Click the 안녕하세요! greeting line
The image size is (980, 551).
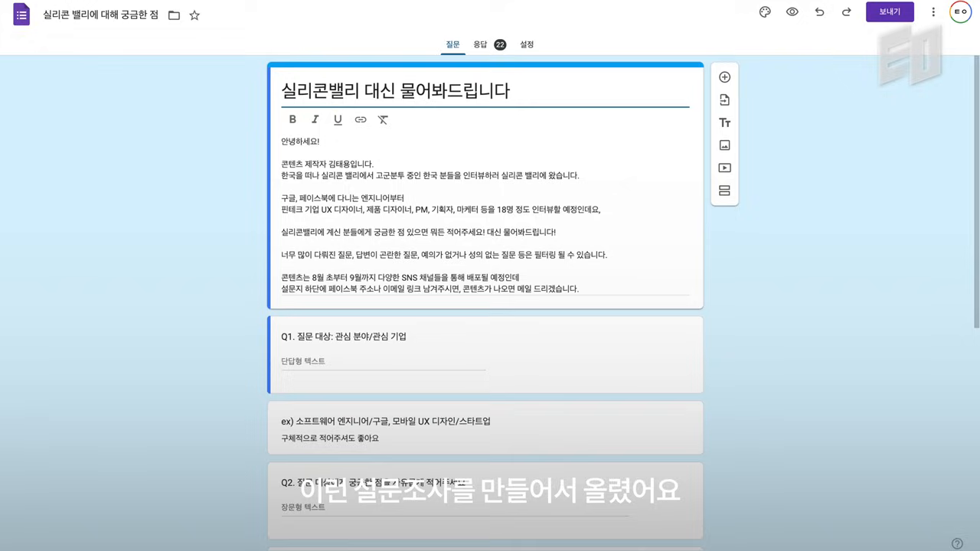point(300,142)
